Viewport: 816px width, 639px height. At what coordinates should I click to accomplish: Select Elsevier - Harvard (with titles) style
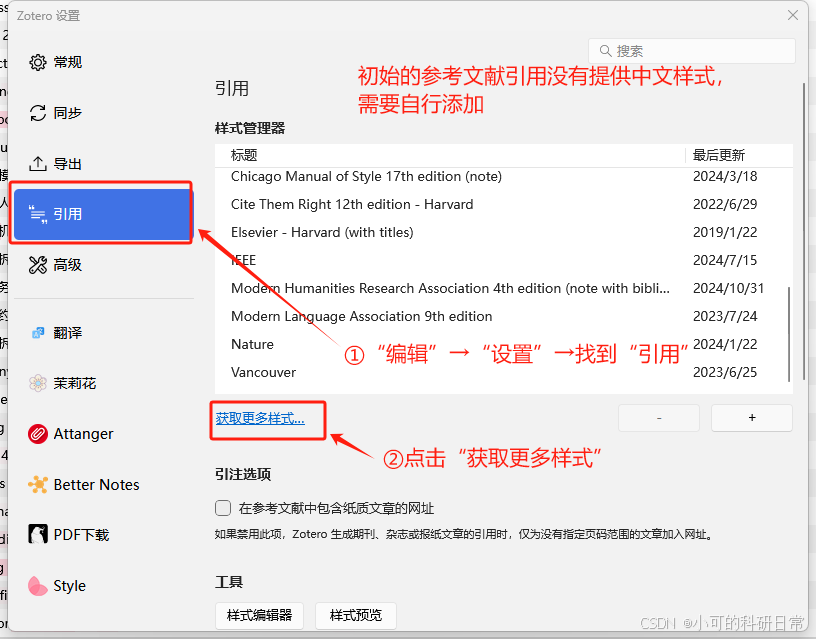(502, 233)
